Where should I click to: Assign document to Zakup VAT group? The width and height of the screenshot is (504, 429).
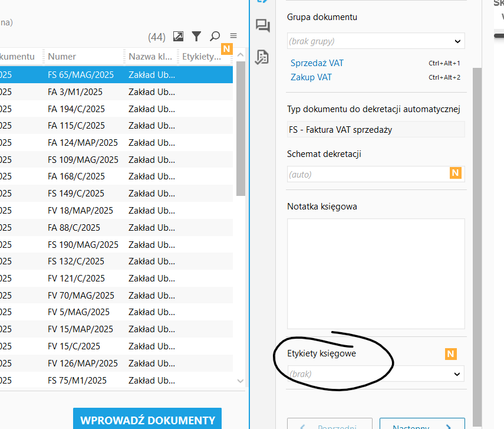coord(311,77)
